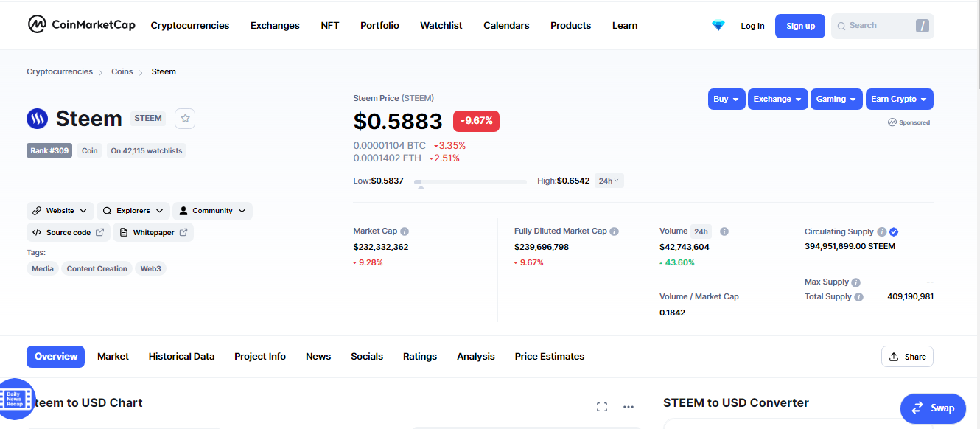The height and width of the screenshot is (429, 980).
Task: Switch to Price Estimates tab
Action: (550, 357)
